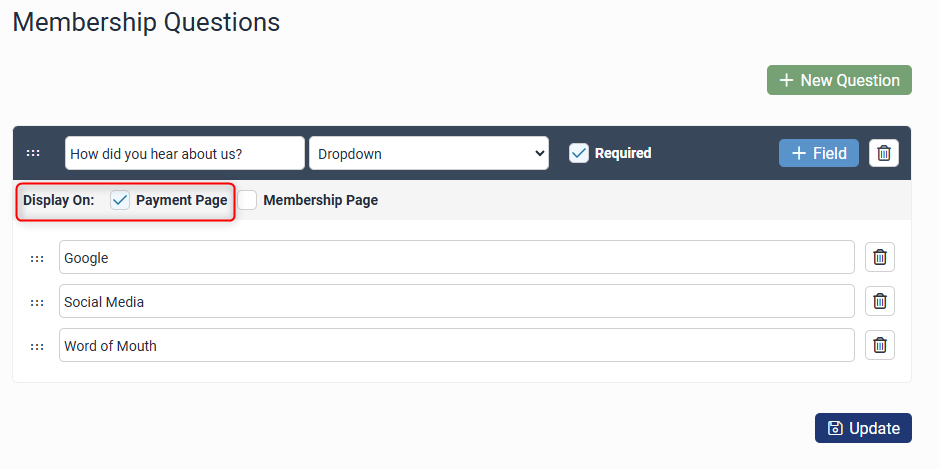
Task: Click drag handle beside Social Media option
Action: 37,302
